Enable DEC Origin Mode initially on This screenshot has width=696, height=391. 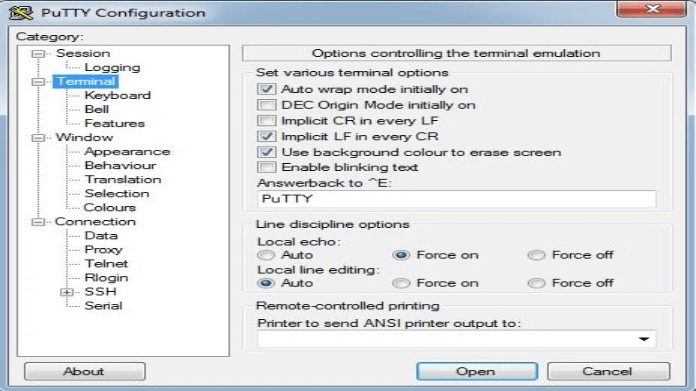pos(266,105)
